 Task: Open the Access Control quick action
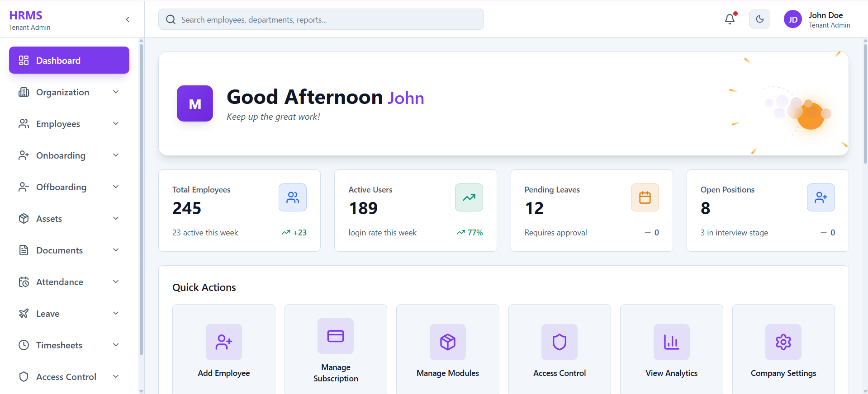click(x=560, y=349)
